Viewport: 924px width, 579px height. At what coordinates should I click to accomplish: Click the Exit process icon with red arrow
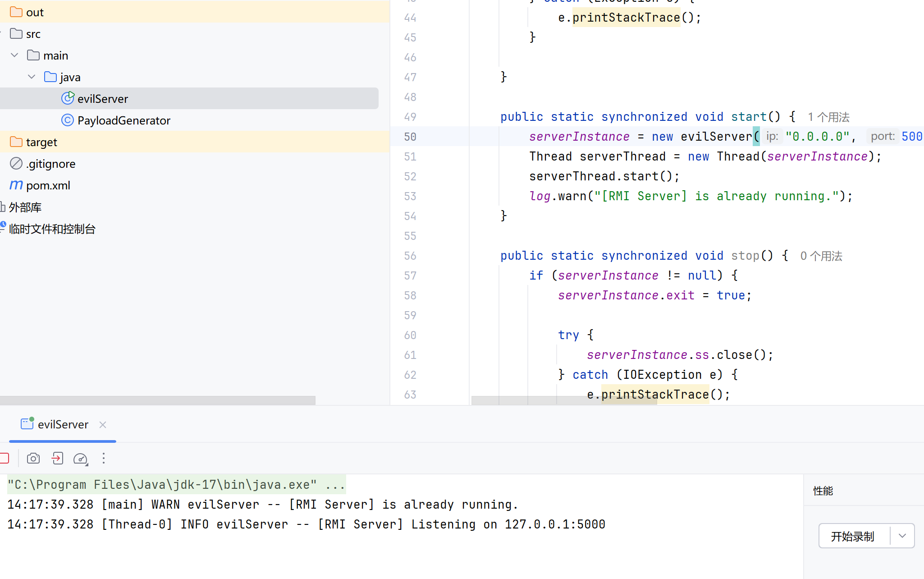coord(57,459)
